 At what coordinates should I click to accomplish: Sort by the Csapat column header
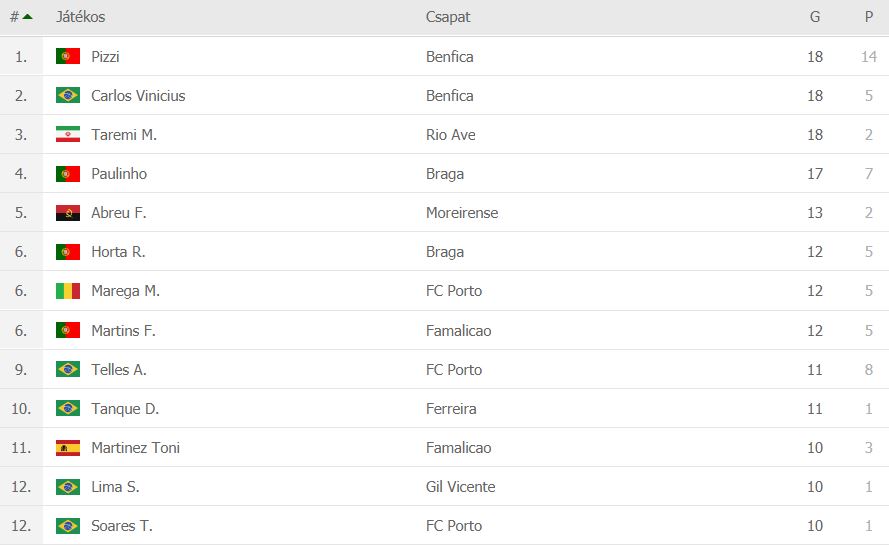click(x=448, y=17)
